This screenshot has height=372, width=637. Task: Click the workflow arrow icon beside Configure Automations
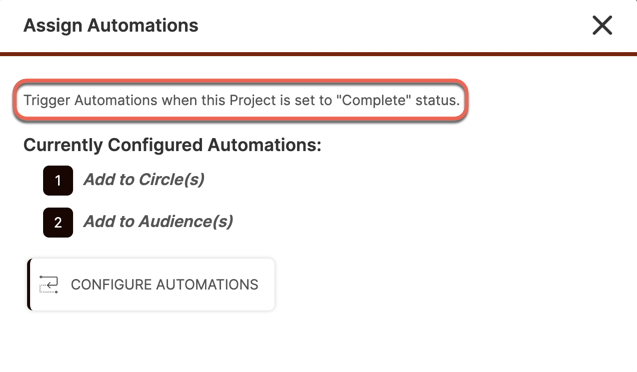(49, 284)
